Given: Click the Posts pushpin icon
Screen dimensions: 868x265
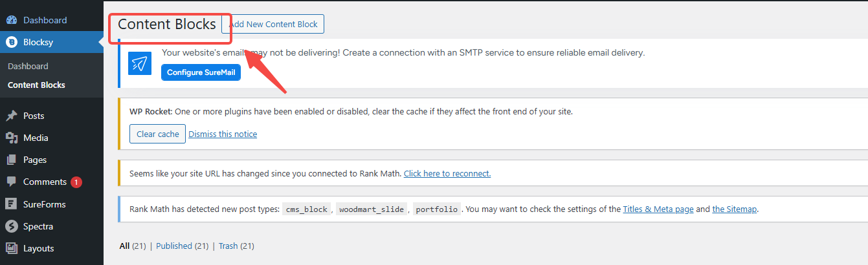Looking at the screenshot, I should click(11, 116).
